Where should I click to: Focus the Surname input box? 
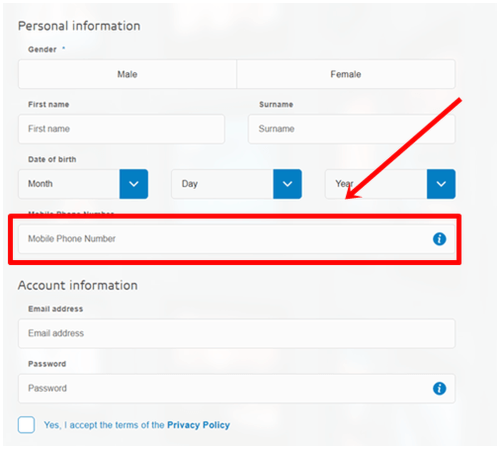click(352, 129)
